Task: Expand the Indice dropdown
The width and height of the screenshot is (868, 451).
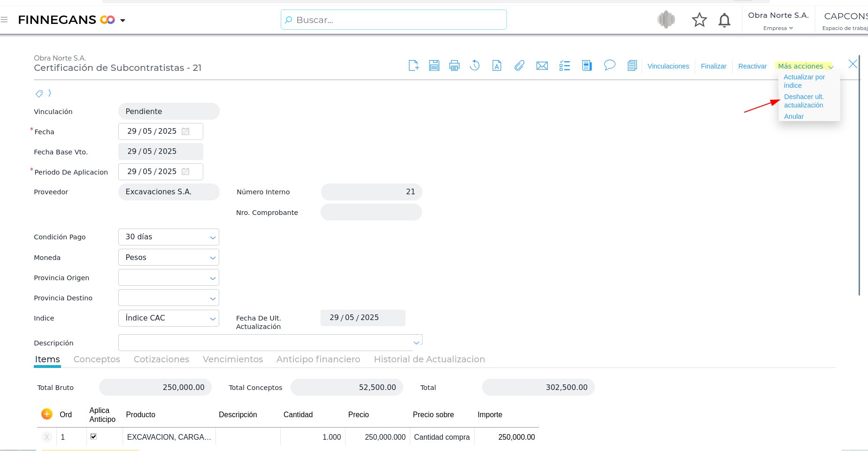Action: [213, 319]
